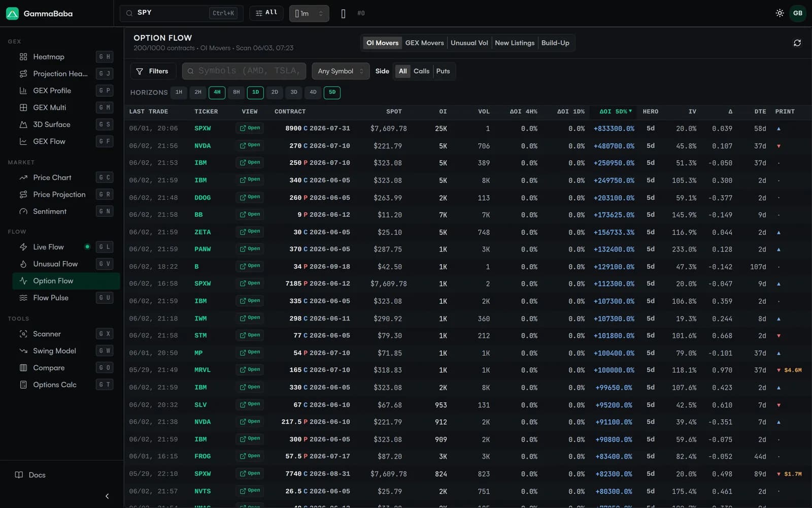The image size is (812, 508).
Task: Click the GammaBaba logo icon
Action: click(12, 13)
